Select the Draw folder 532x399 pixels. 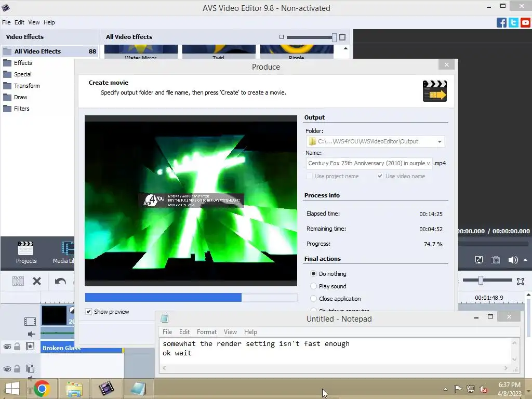(x=20, y=97)
